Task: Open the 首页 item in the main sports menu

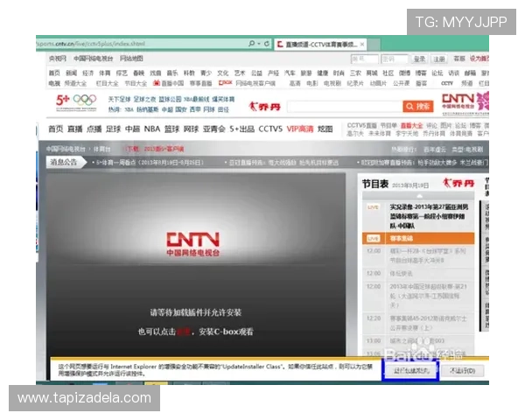Action: tap(56, 129)
